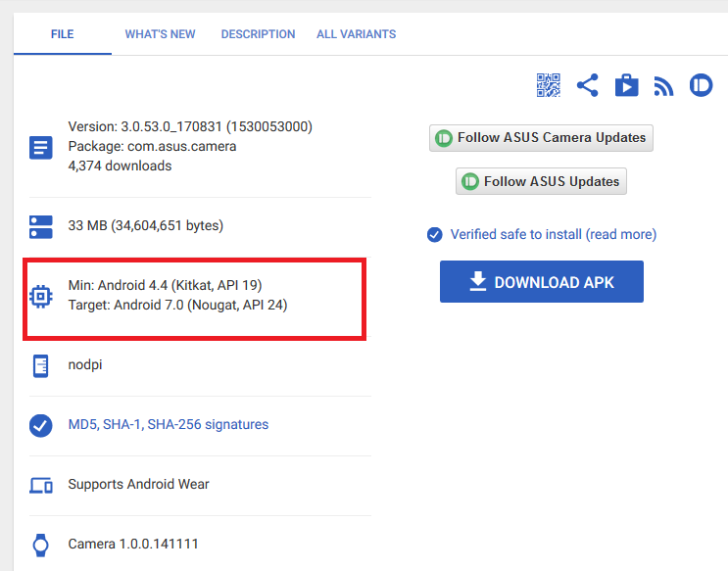
Task: Open the DESCRIPTION tab
Action: pyautogui.click(x=258, y=34)
